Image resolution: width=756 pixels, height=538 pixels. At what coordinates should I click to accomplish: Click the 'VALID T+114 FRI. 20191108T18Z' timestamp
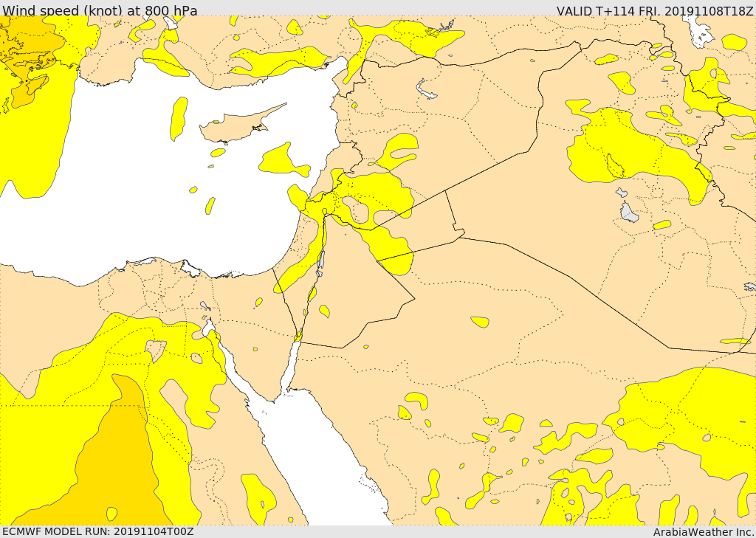(656, 10)
